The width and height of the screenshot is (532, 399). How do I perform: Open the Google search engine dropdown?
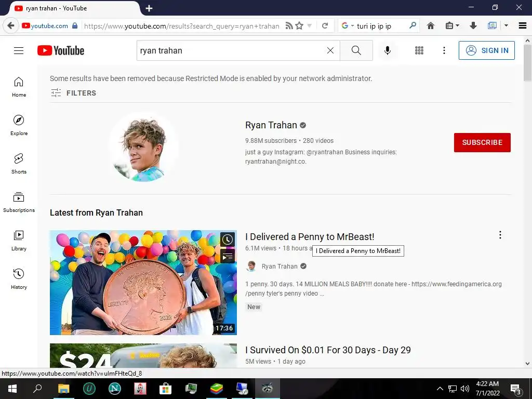(x=348, y=26)
